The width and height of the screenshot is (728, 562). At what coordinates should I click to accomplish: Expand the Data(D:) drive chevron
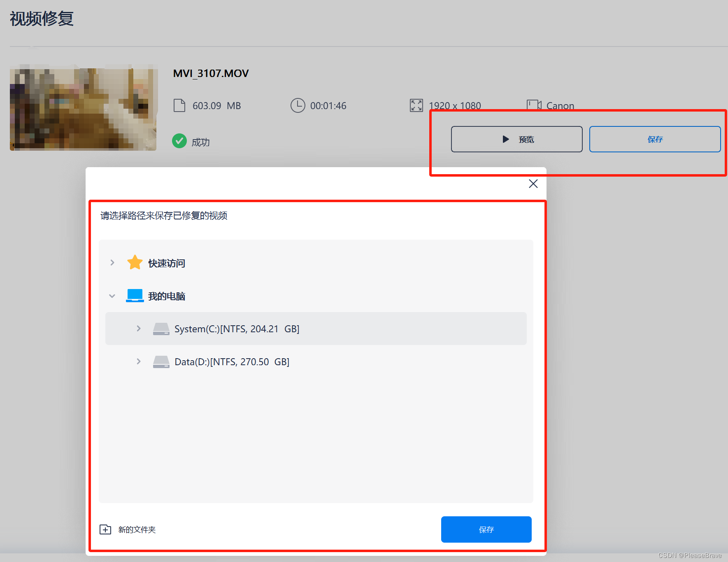point(138,361)
